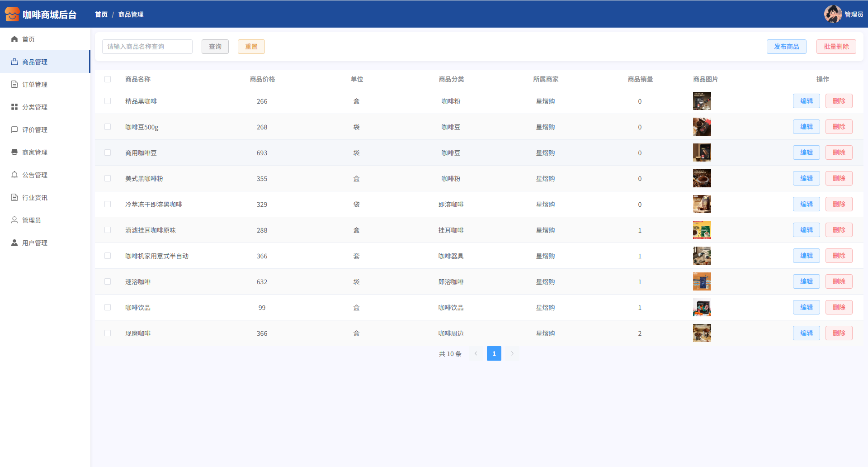This screenshot has width=868, height=467.
Task: Click the 订单管理 document icon
Action: (x=14, y=85)
